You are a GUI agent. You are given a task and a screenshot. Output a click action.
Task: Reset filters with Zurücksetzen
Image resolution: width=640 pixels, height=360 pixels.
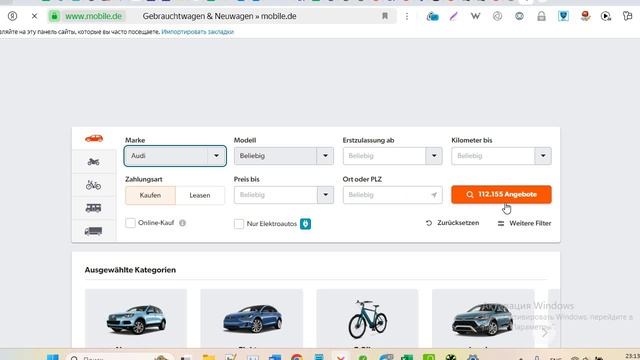pos(452,223)
